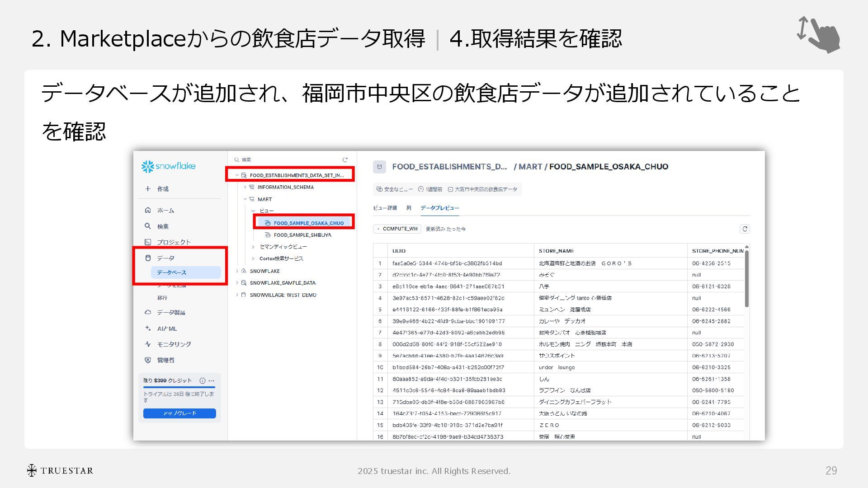The image size is (868, 488).
Task: Switch to the ビュー詳細 tab
Action: coord(385,208)
